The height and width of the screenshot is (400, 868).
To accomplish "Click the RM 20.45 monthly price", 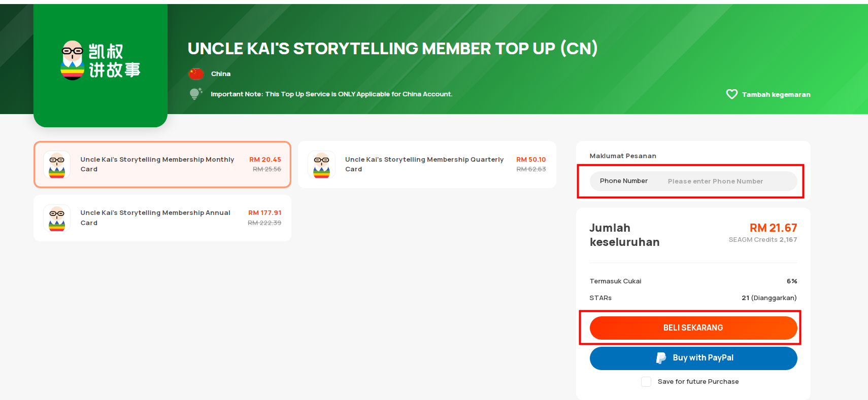I will click(x=265, y=160).
